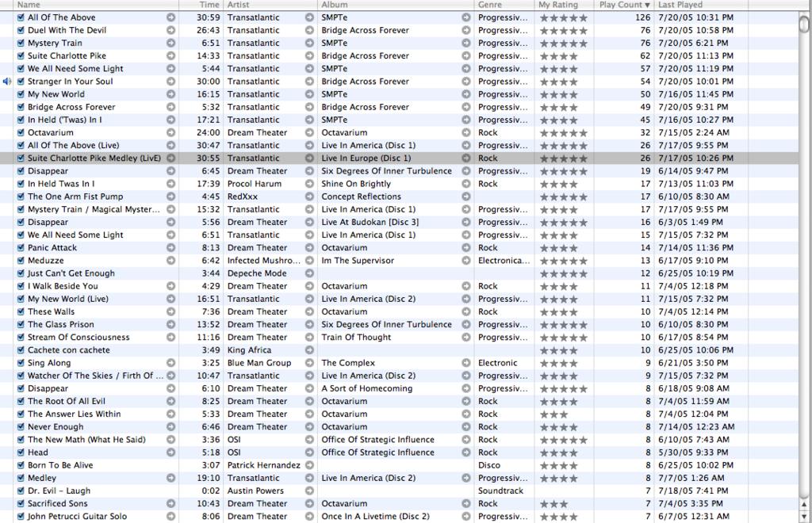
Task: Click arrow beside artist RedXxx
Action: (x=310, y=197)
